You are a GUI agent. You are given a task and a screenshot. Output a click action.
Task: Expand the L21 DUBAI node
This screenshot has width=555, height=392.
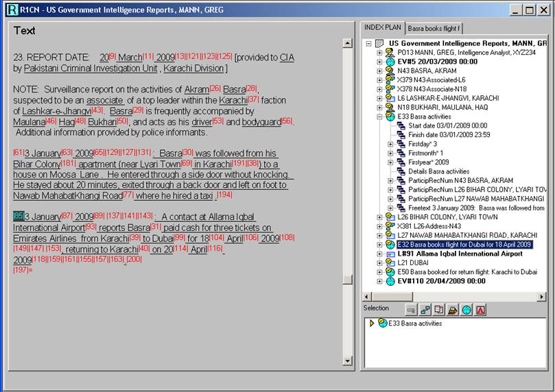point(379,262)
